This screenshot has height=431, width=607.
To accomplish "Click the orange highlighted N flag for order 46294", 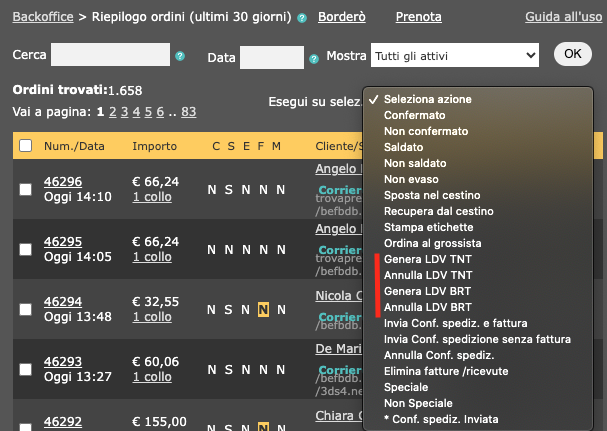I will 262,309.
